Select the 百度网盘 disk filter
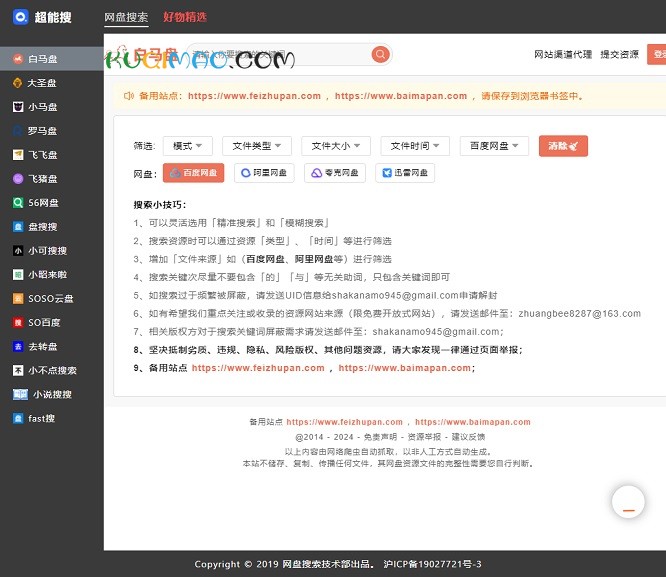 pos(193,173)
